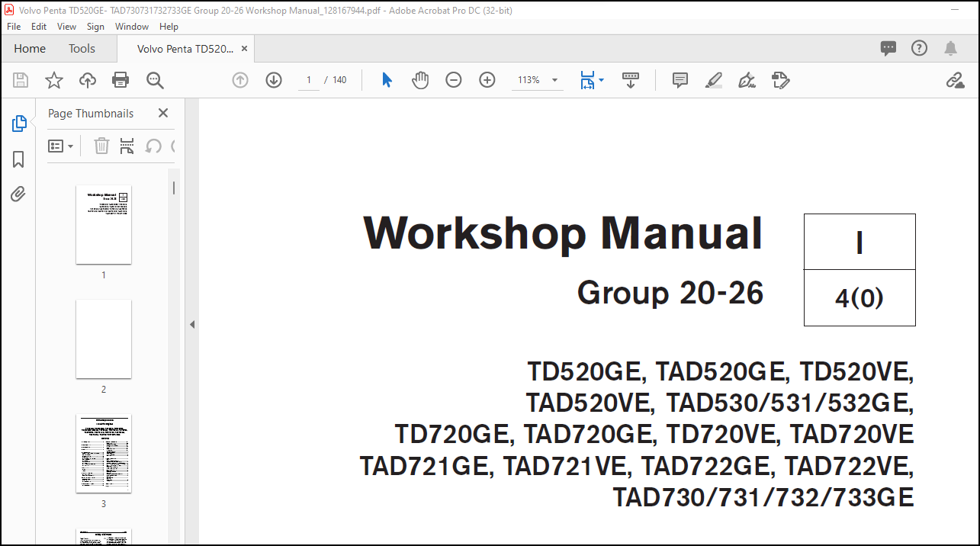
Task: Click the page number input field
Action: point(309,80)
